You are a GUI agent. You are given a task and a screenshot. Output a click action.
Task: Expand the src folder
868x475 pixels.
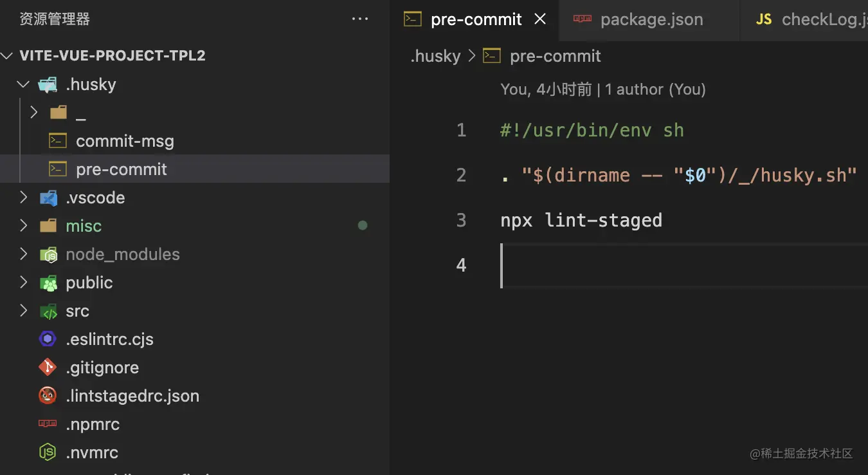(23, 311)
